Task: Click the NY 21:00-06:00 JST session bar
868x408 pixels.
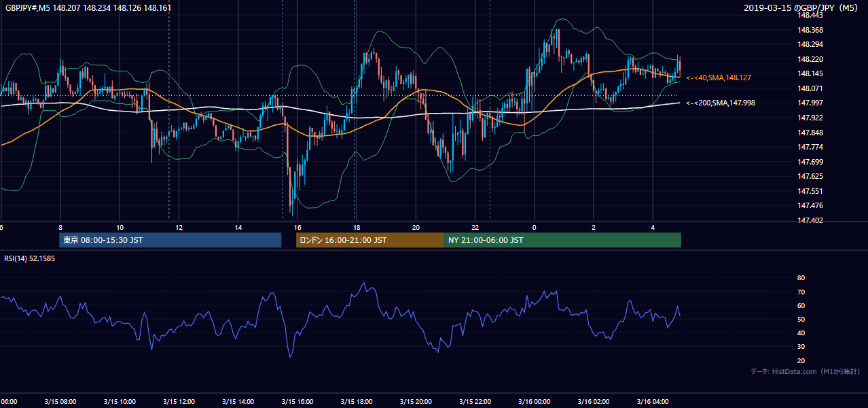Action: (x=562, y=240)
